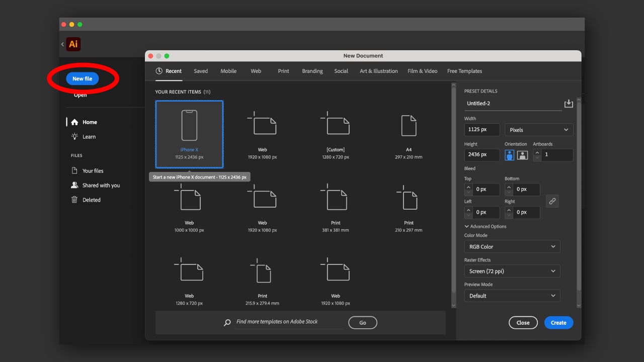Click the Preset Details panel scrollbar
Screen dimensions: 644x362
coord(579,196)
